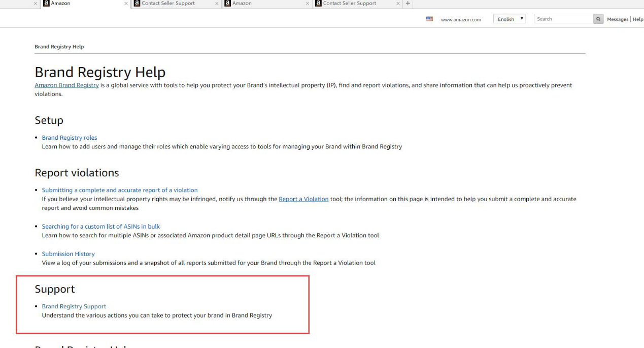Close the first Contact Seller Support tab
This screenshot has width=644, height=348.
click(217, 4)
